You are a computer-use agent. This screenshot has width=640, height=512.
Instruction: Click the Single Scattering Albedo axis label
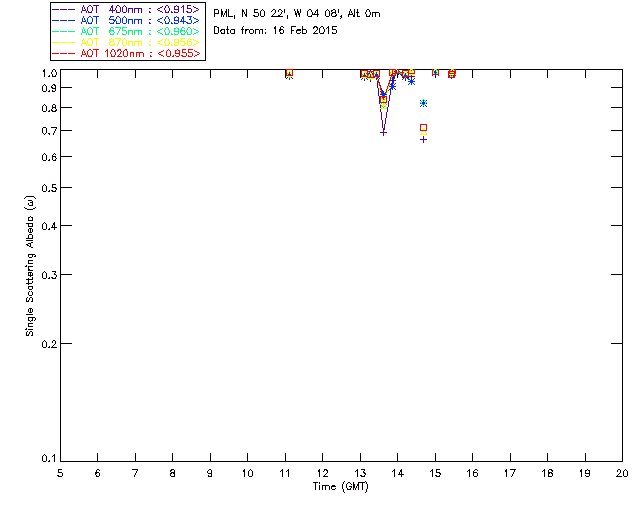(x=30, y=266)
